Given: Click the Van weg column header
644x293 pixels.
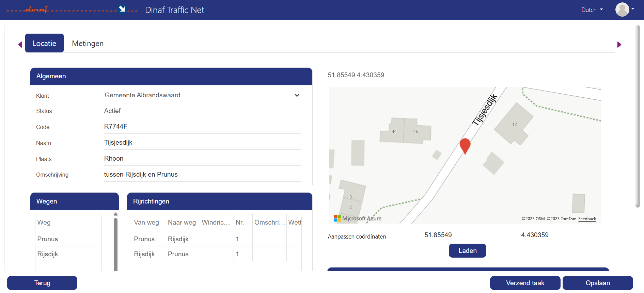Looking at the screenshot, I should click(x=149, y=223).
